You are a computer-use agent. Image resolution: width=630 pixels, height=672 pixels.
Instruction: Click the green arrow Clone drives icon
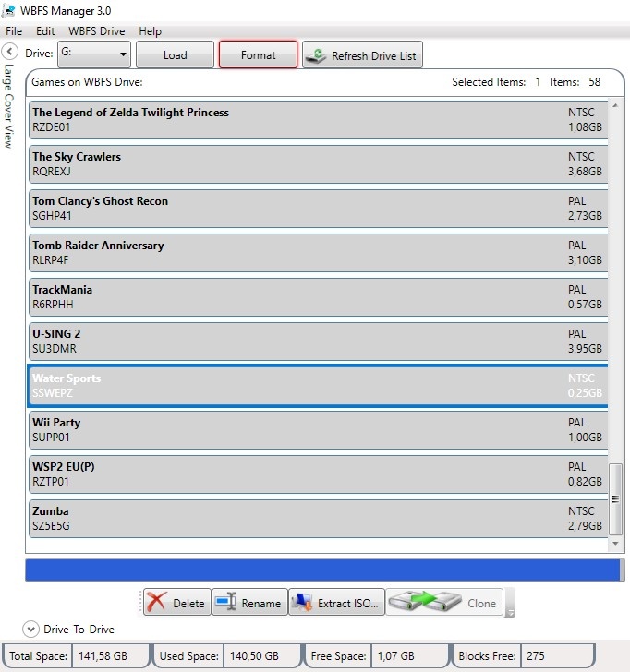pyautogui.click(x=423, y=603)
